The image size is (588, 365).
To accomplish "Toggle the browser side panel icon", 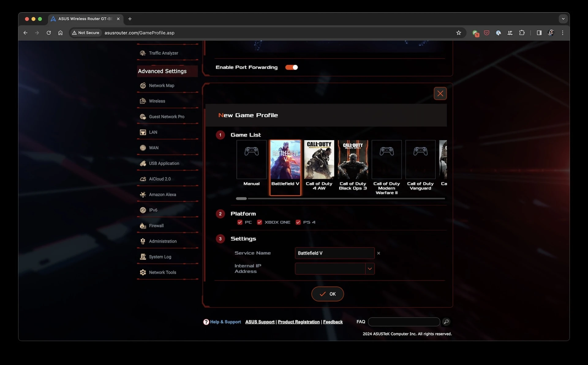I will (x=539, y=33).
